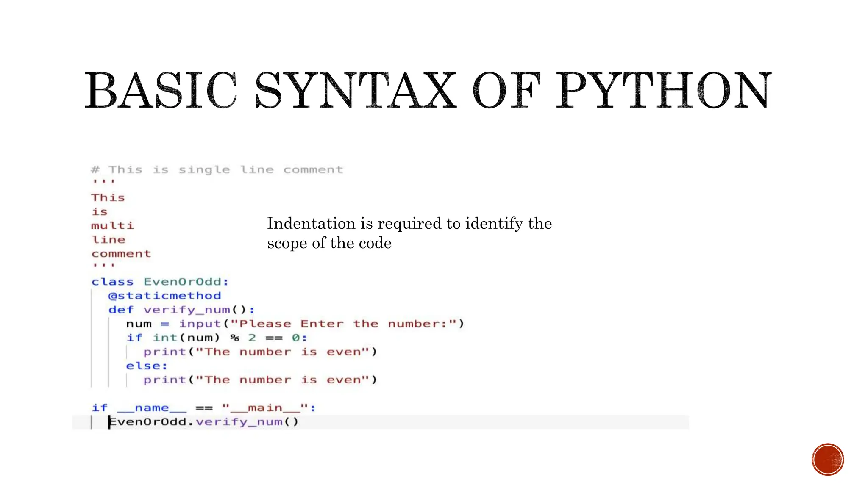Click the opening triple quotes of comment

(103, 182)
